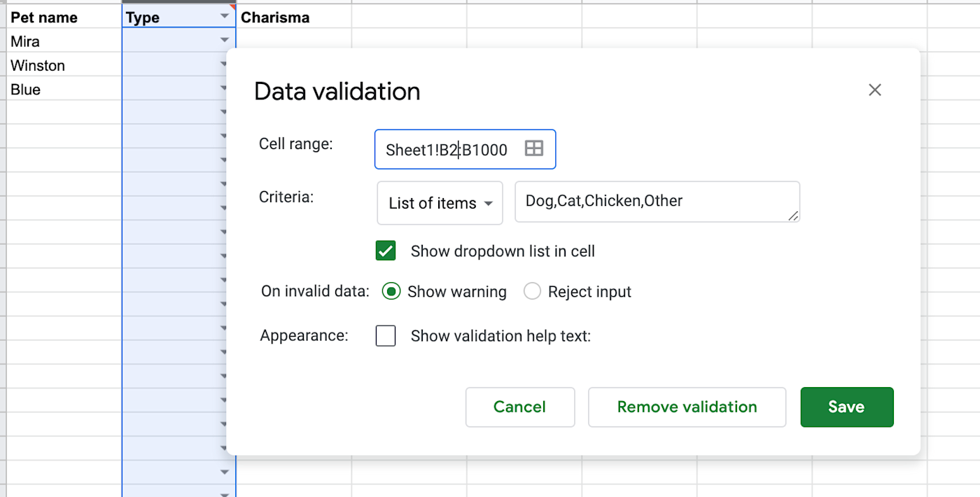Open the dropdown arrow in Blue's Type cell
The height and width of the screenshot is (497, 980).
pos(224,89)
